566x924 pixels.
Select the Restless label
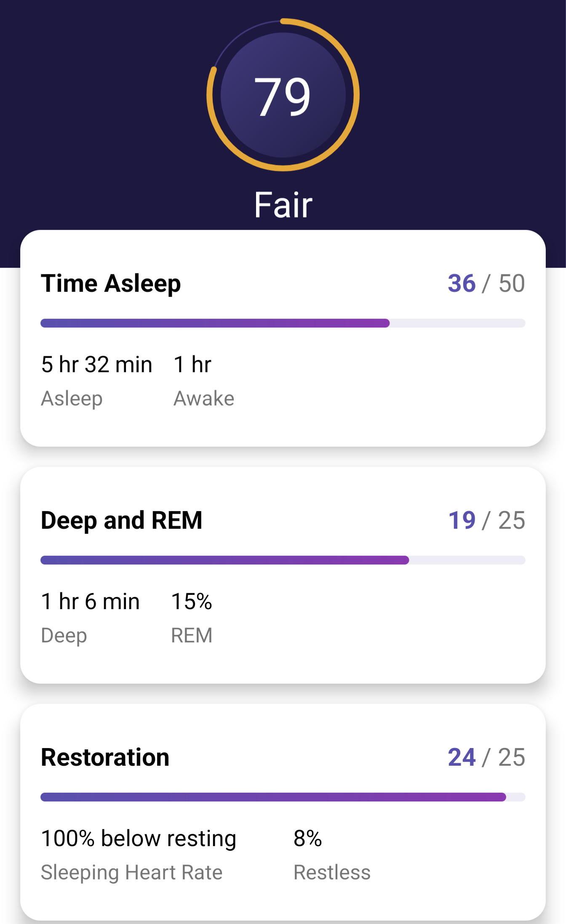(332, 873)
